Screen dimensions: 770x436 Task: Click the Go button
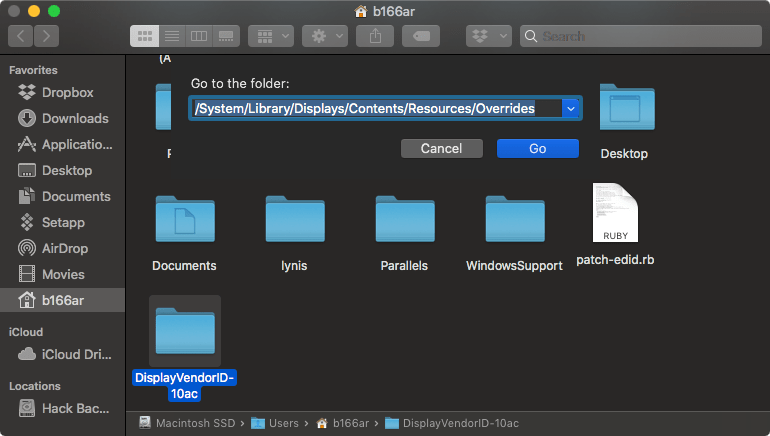tap(538, 149)
